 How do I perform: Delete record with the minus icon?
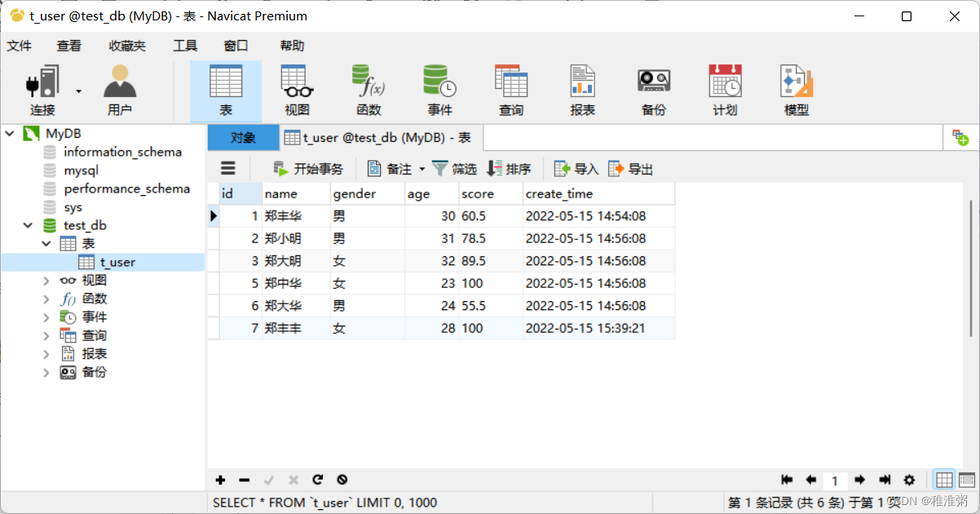[x=245, y=481]
